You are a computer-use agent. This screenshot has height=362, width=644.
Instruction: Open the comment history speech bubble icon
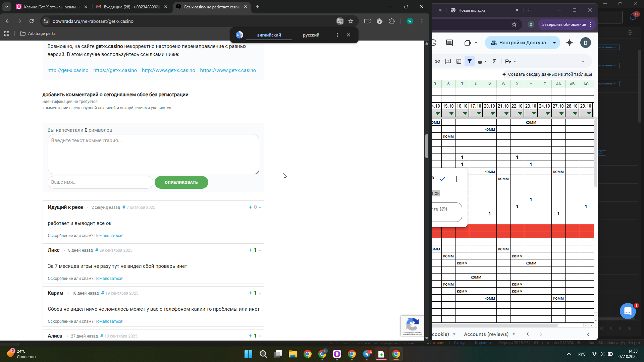point(449,43)
